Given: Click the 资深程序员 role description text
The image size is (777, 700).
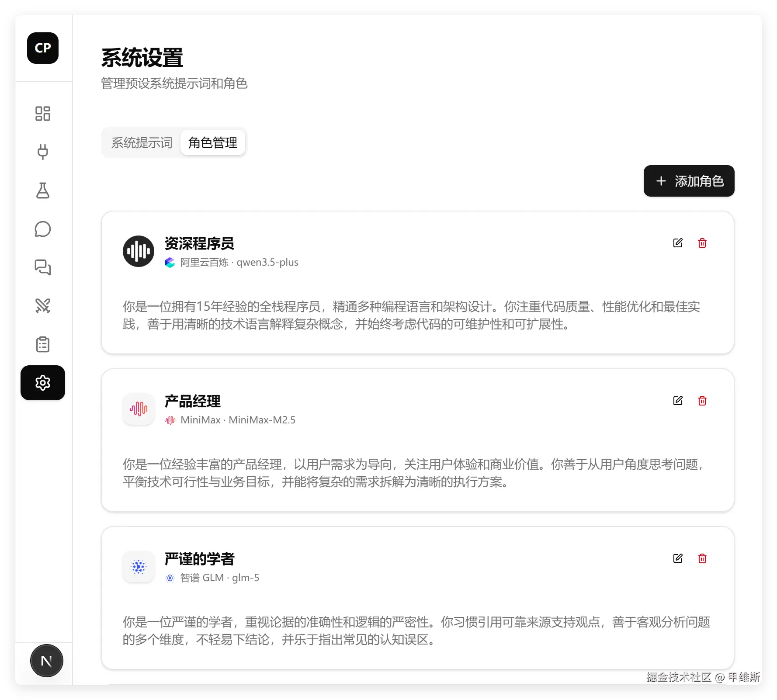Looking at the screenshot, I should point(411,315).
